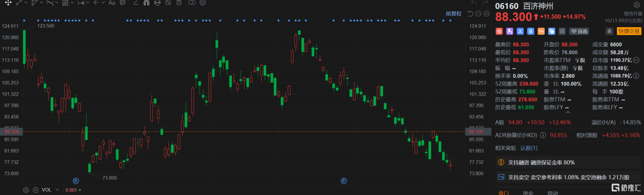
Task: Select the crosshair move cursor tool
Action: coord(8,3)
